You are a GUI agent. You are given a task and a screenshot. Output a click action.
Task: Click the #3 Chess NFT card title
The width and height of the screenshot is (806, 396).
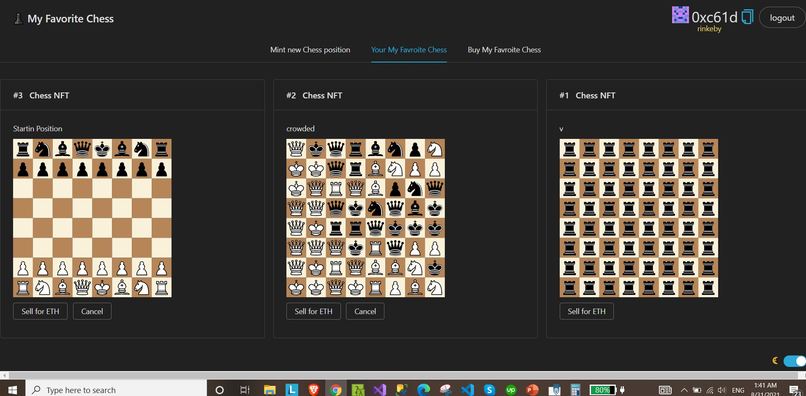tap(41, 96)
